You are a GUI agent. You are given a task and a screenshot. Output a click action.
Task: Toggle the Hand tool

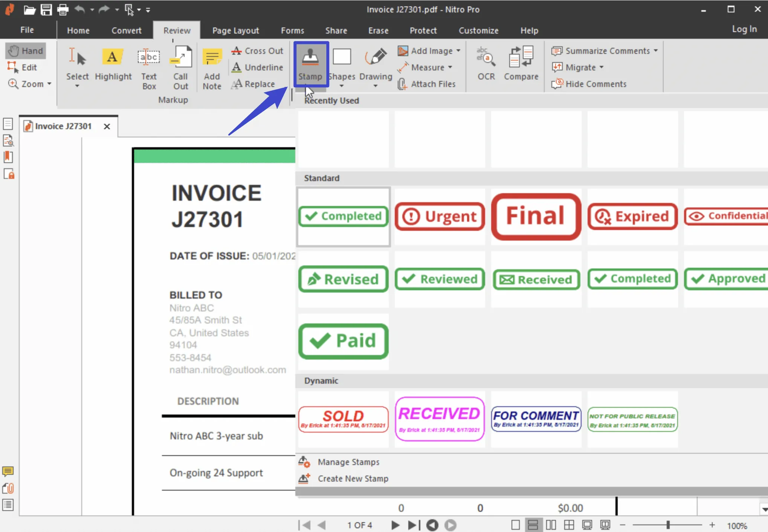26,51
